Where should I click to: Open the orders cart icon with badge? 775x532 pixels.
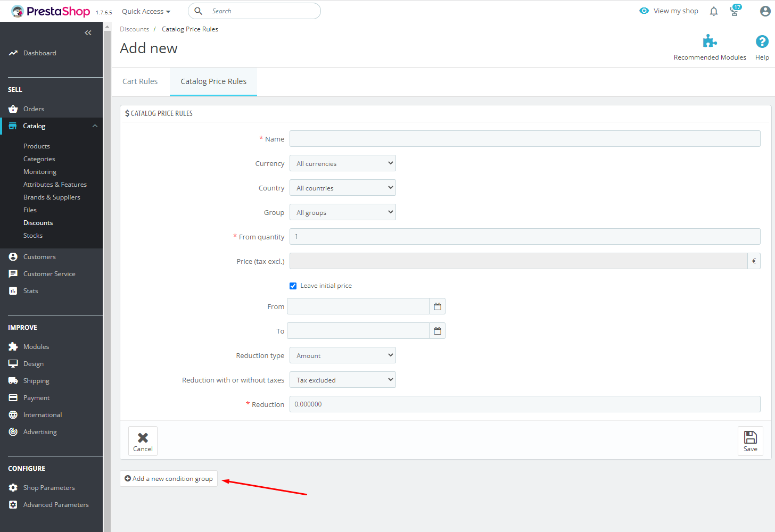[735, 11]
